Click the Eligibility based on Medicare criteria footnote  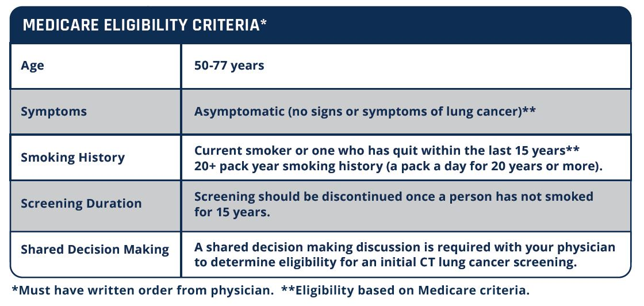pos(405,290)
